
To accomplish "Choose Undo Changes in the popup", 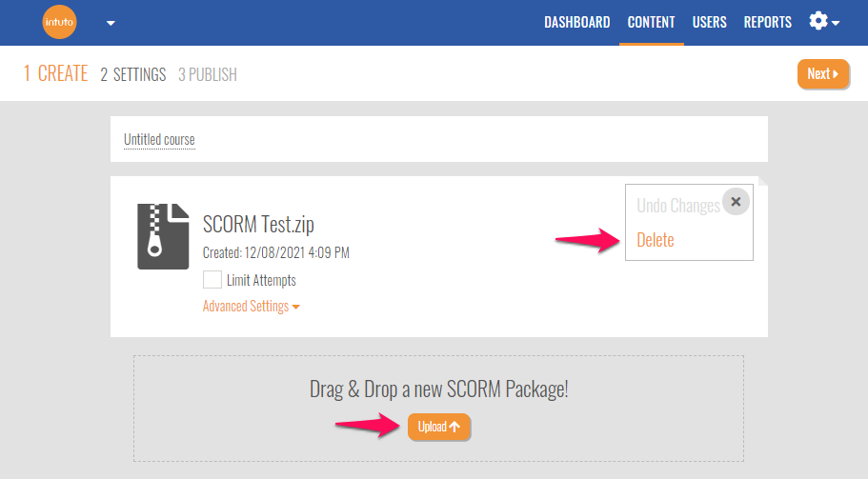I will (x=677, y=206).
